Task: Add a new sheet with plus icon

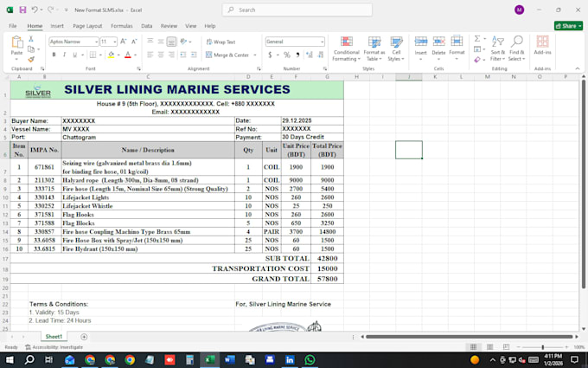Action: coord(84,337)
